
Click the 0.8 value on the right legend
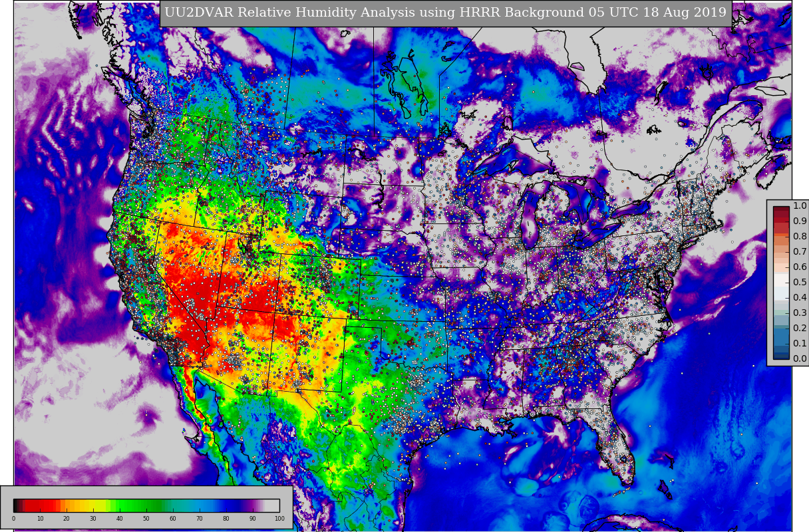pos(800,237)
